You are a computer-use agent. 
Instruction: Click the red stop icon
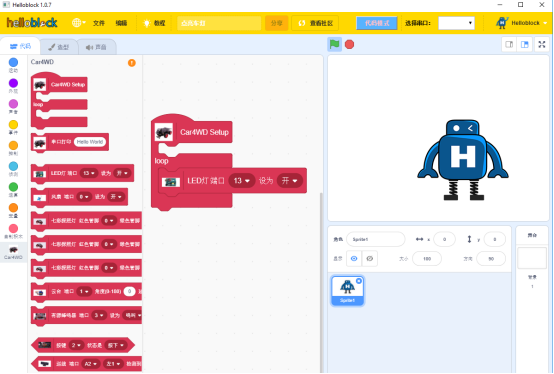(349, 44)
